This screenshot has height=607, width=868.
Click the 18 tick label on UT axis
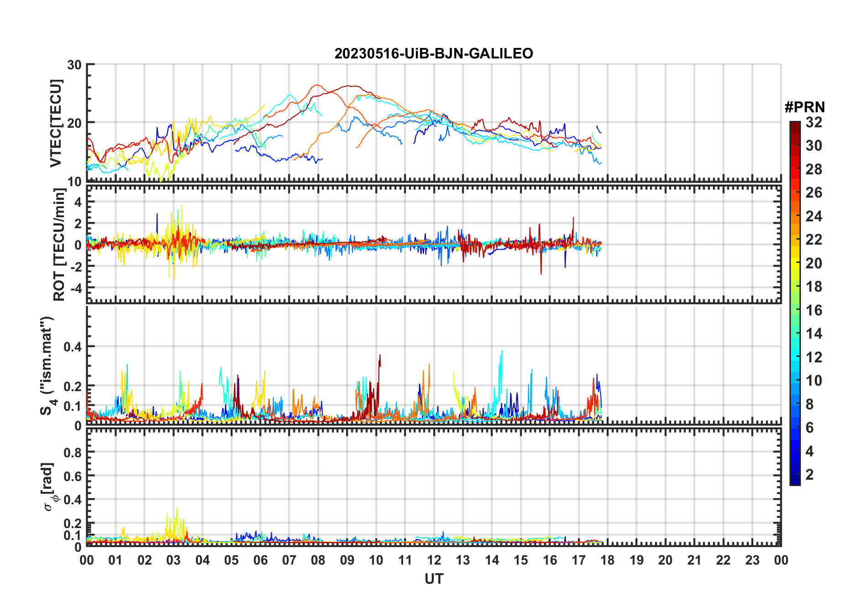point(607,560)
